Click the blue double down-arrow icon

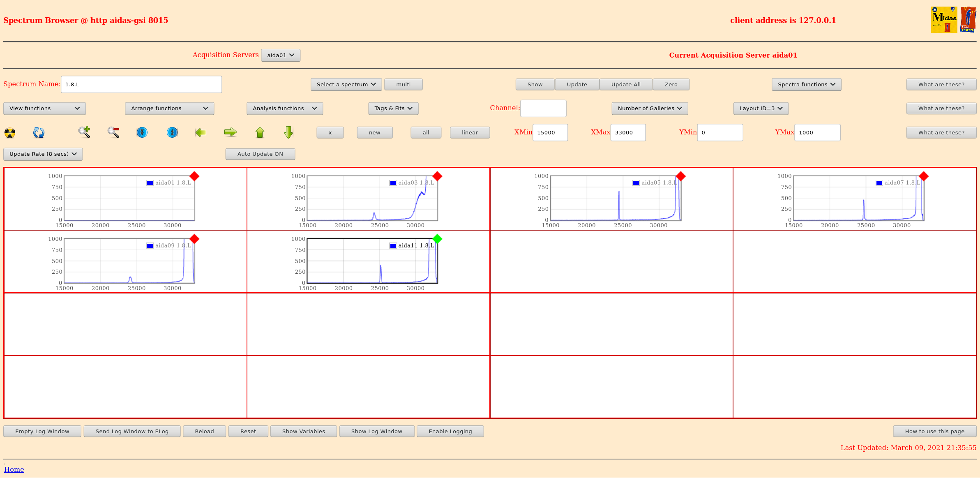(142, 132)
